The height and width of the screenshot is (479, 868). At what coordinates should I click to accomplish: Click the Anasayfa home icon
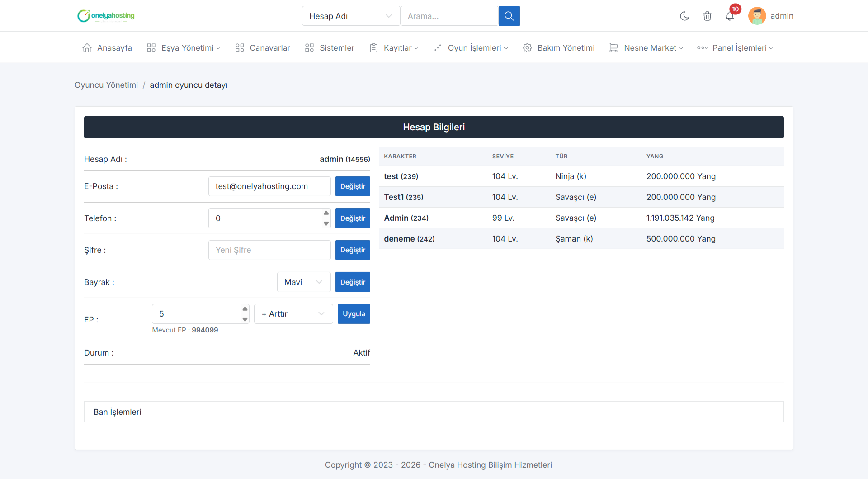pyautogui.click(x=87, y=48)
